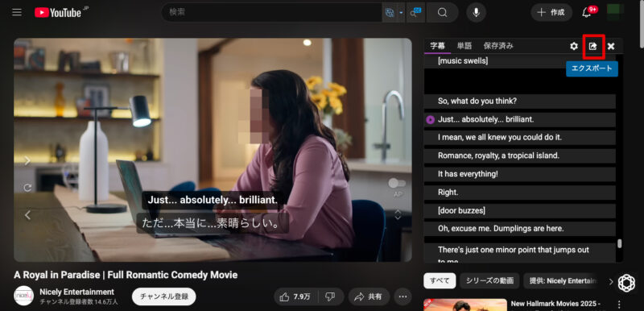Open the New Hallmark Movies 2025 thumbnail
Viewport: 644px width, 311px height.
pos(465,305)
